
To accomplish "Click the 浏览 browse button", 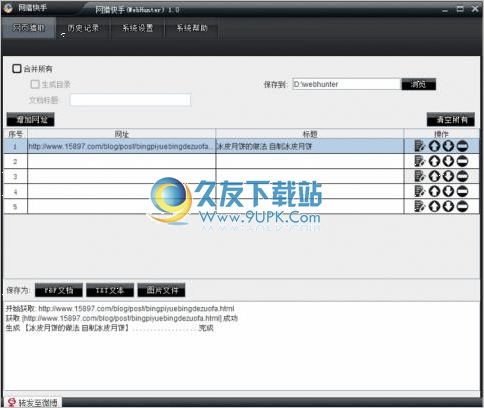I will point(419,84).
